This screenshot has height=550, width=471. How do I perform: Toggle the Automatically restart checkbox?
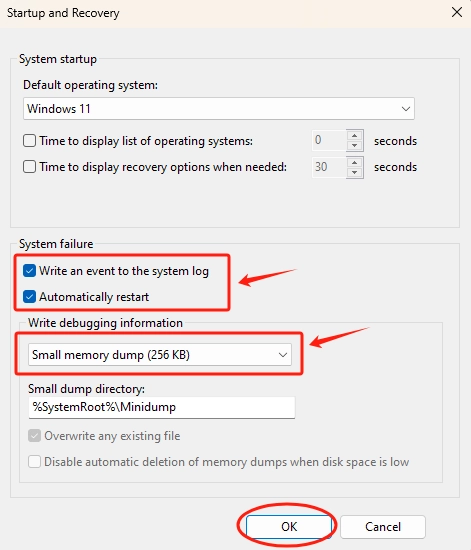click(x=29, y=297)
